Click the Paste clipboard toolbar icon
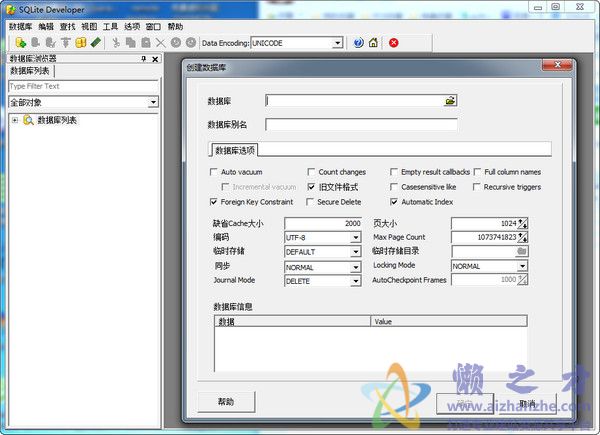 tap(146, 42)
